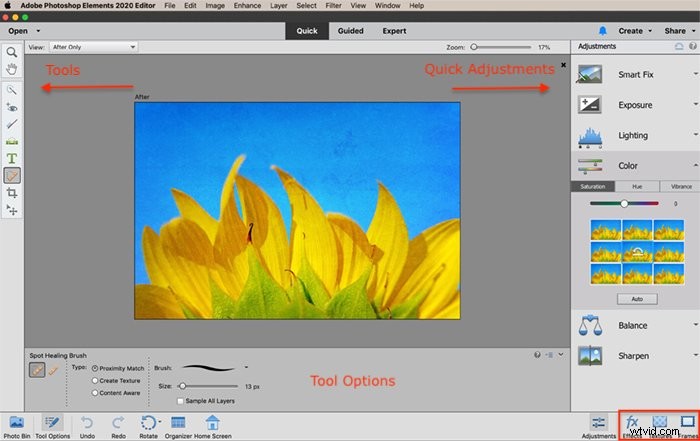Open the Window menu
The width and height of the screenshot is (700, 441).
click(x=388, y=5)
